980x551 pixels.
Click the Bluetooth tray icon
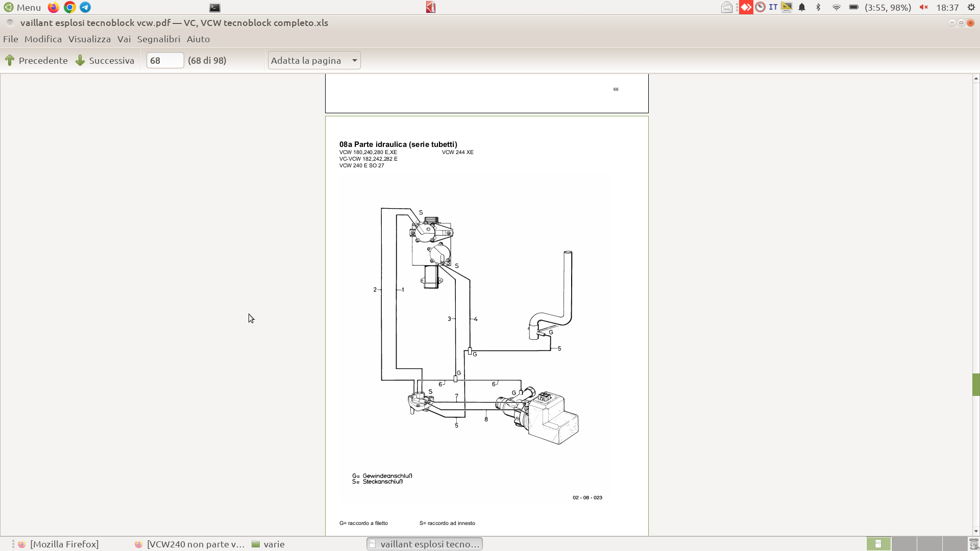(x=818, y=7)
